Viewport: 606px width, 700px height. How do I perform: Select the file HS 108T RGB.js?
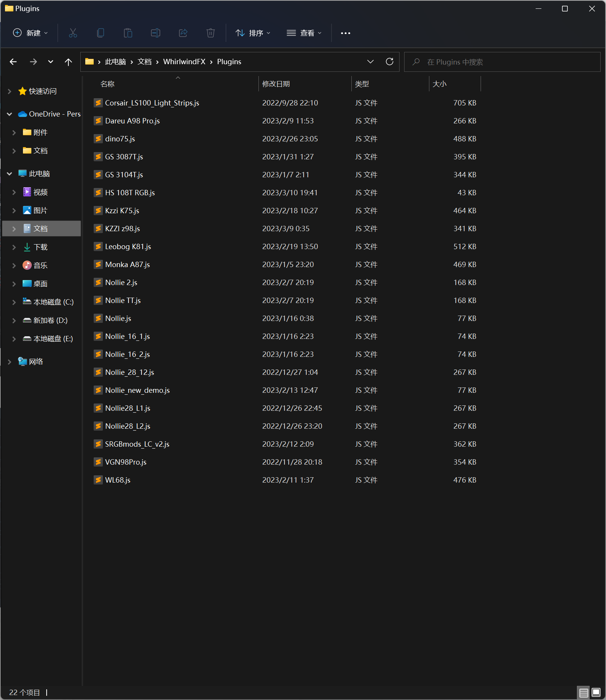130,193
